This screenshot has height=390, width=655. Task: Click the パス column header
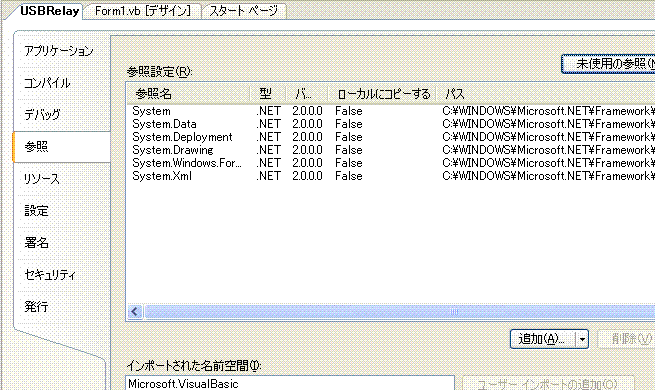(546, 94)
